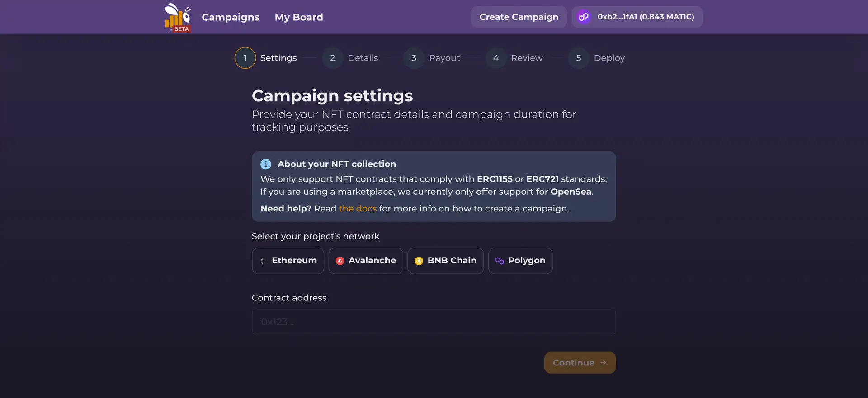The height and width of the screenshot is (398, 868).
Task: Click the yellow BNB Chain icon
Action: tap(419, 261)
